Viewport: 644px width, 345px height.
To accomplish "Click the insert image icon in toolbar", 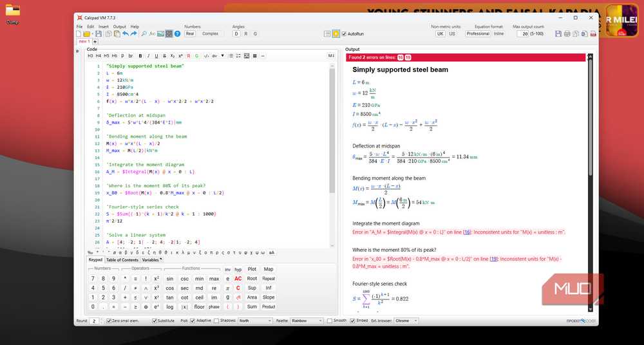I will [x=160, y=33].
